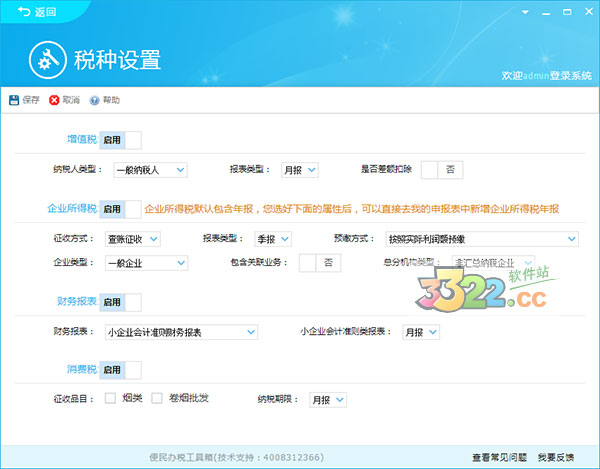
Task: Click the 企业所得税 section heading
Action: 72,208
